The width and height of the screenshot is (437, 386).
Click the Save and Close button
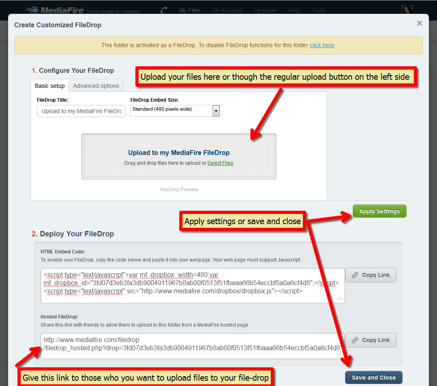click(374, 378)
